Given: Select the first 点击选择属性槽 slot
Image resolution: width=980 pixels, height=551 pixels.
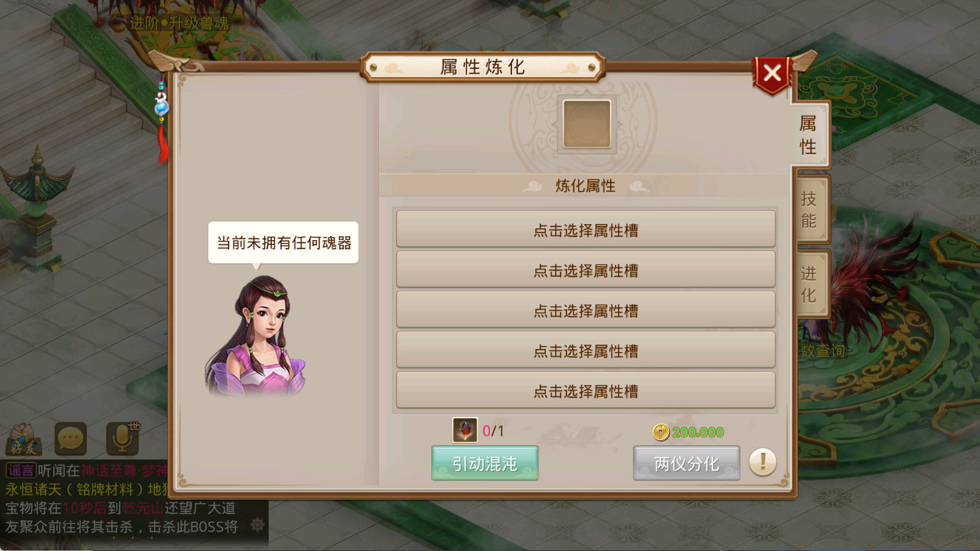Looking at the screenshot, I should pos(586,230).
